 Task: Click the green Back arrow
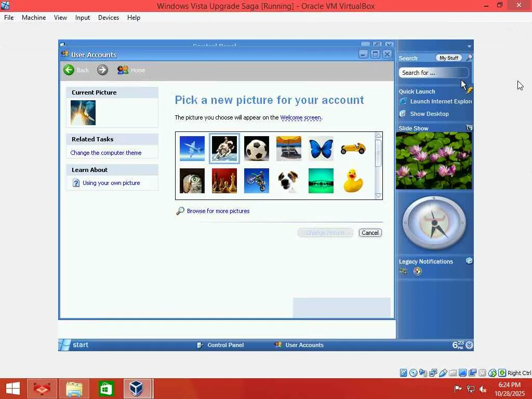coord(69,70)
